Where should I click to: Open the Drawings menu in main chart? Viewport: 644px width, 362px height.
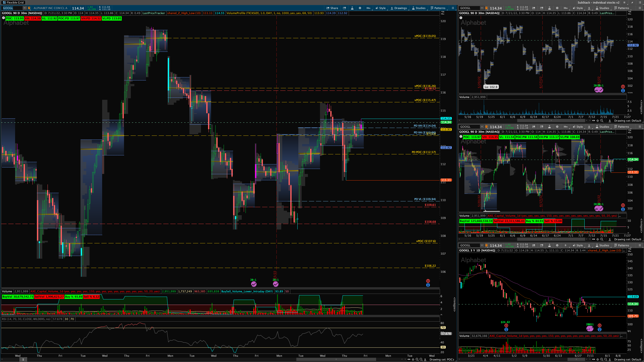[x=398, y=8]
